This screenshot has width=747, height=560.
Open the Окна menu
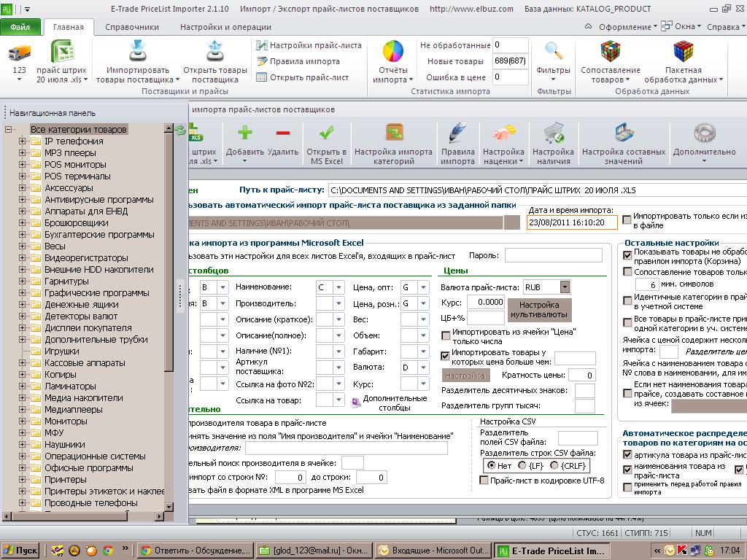(x=681, y=27)
